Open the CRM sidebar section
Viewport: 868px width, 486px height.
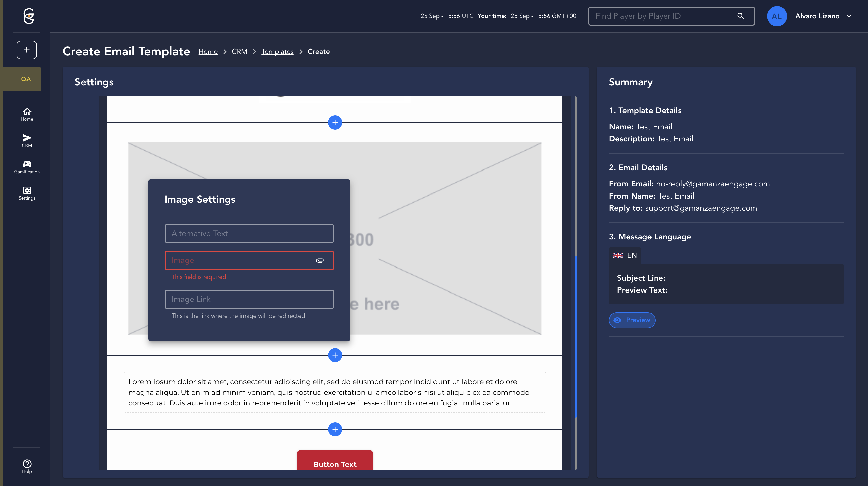pyautogui.click(x=27, y=141)
